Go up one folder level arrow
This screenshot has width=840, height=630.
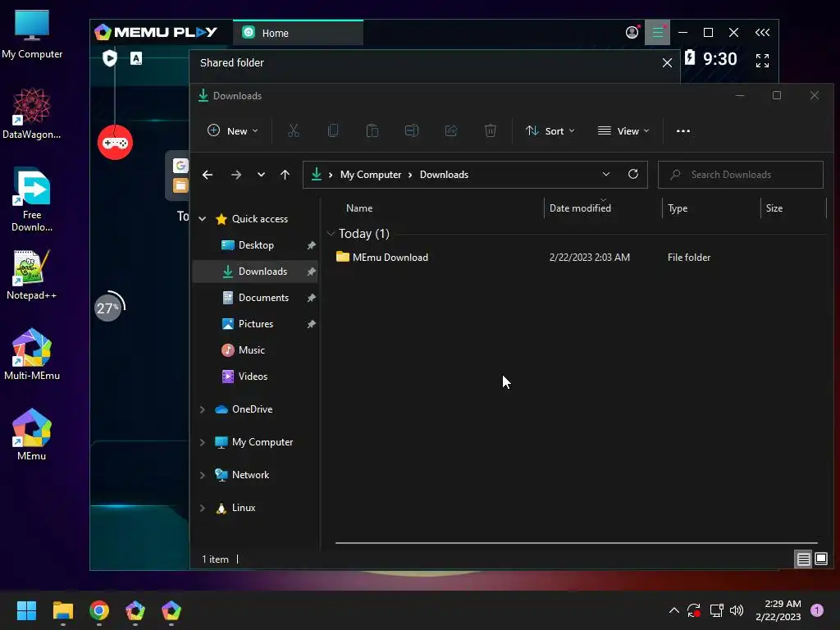(x=285, y=175)
